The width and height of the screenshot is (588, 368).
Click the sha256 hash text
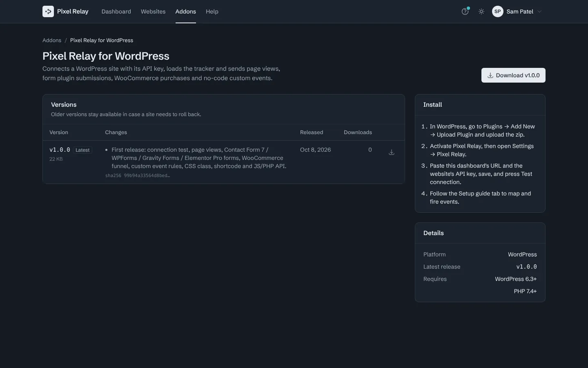coord(138,175)
